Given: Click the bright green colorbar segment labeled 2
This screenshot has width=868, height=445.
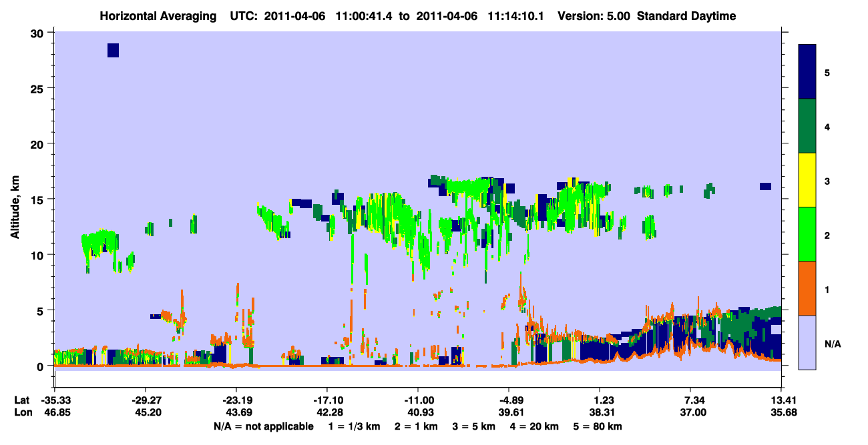Looking at the screenshot, I should click(x=807, y=234).
